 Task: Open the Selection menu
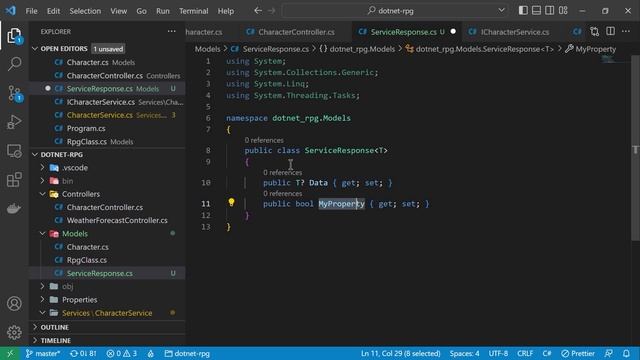click(x=85, y=11)
